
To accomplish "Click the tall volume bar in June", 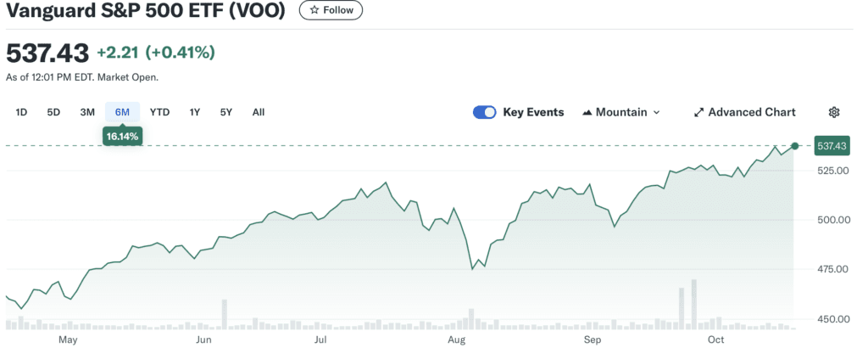I will click(225, 314).
